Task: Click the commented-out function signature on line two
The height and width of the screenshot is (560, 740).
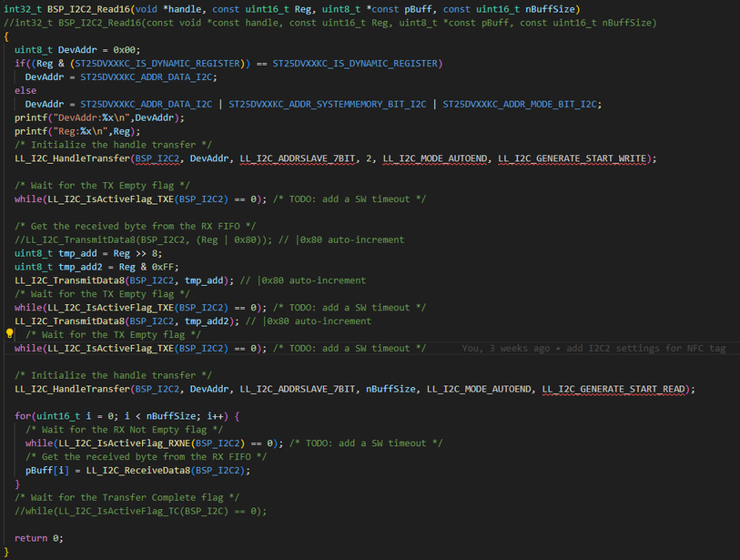Action: [x=330, y=23]
